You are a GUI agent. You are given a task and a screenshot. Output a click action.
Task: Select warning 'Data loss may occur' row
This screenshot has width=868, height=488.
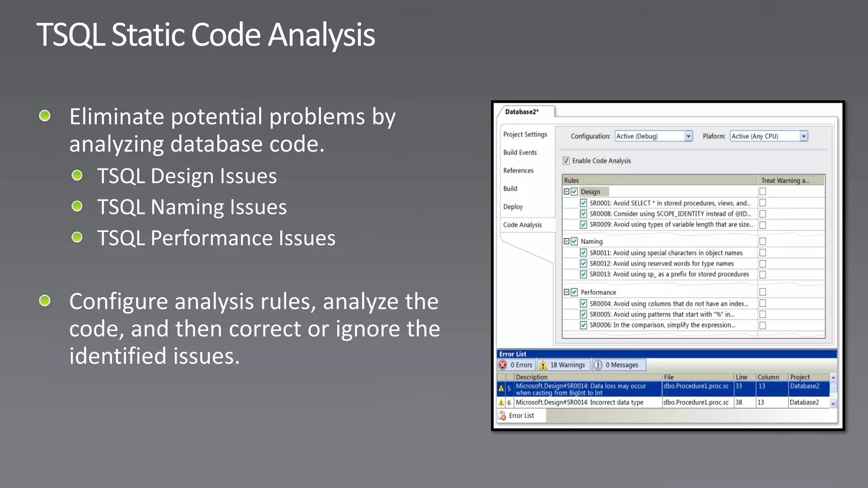663,389
